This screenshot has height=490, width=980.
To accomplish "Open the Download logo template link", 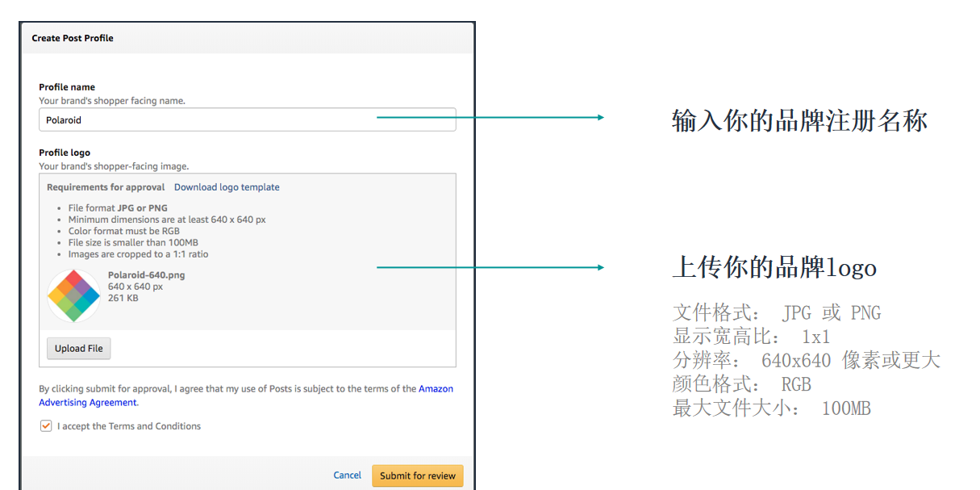I will coord(227,186).
